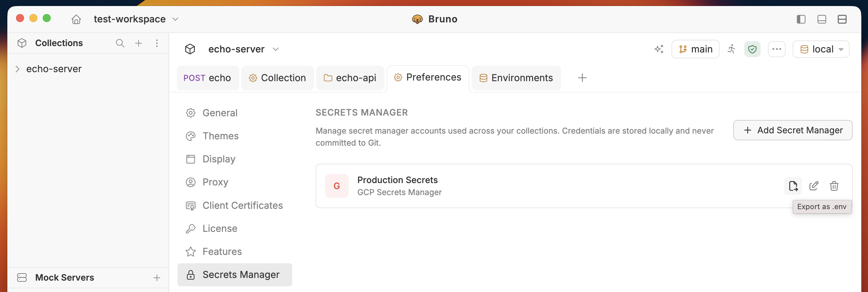The width and height of the screenshot is (868, 292).
Task: Open the three-dots more actions button
Action: [x=777, y=49]
